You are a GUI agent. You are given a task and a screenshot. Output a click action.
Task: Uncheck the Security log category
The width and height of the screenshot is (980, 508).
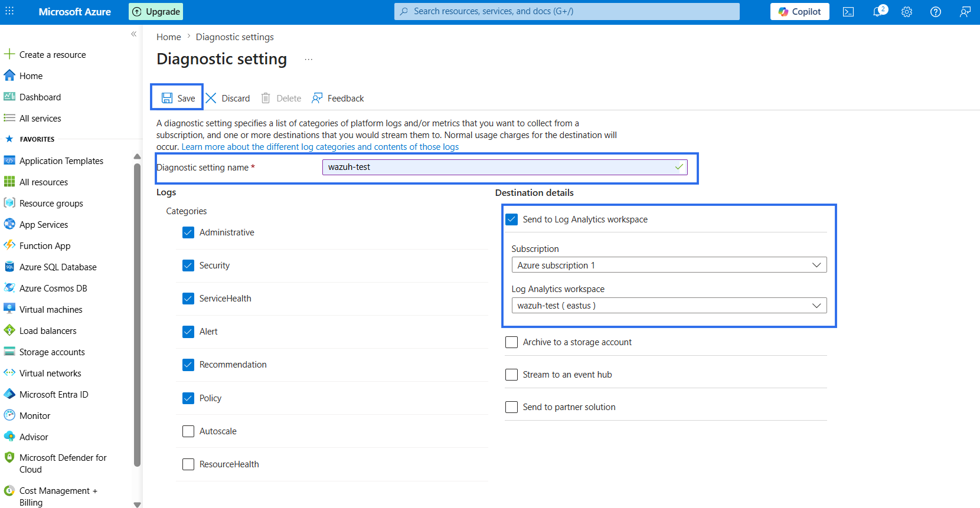click(x=188, y=266)
